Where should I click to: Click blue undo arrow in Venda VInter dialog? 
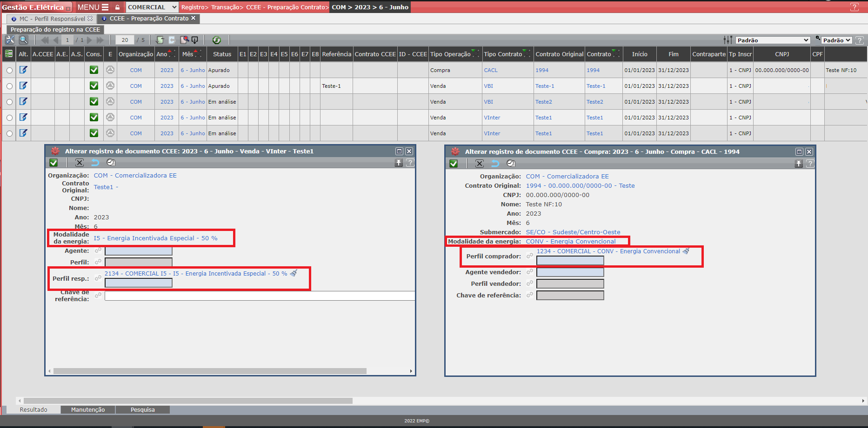95,163
